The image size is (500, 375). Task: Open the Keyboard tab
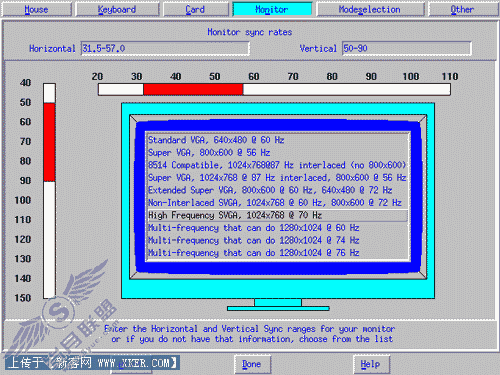tap(117, 9)
